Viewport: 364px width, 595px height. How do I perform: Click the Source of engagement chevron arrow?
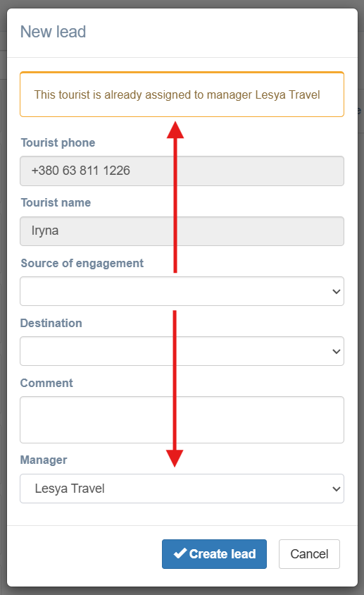[336, 291]
